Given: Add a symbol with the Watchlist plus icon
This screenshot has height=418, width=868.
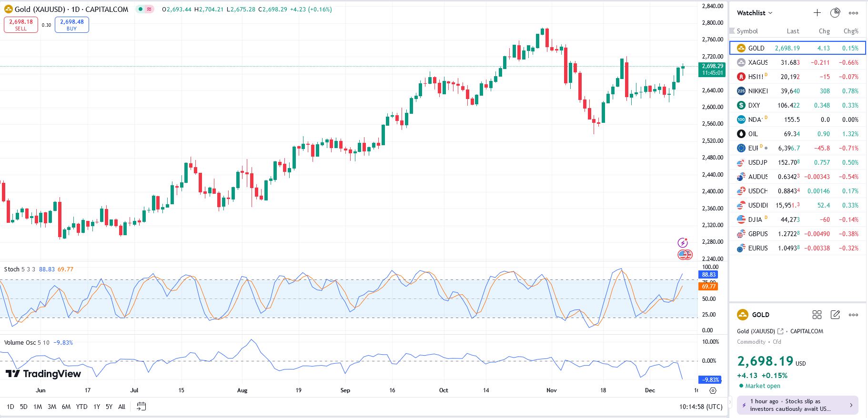Looking at the screenshot, I should click(817, 13).
